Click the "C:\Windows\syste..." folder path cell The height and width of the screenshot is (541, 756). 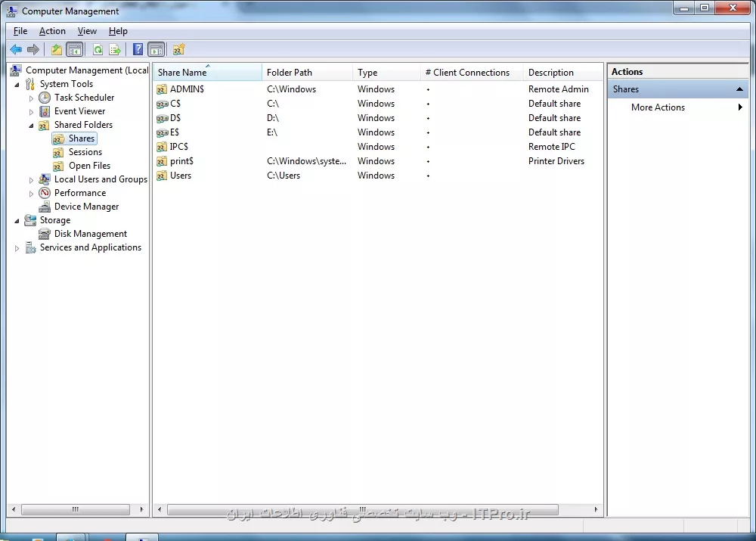pyautogui.click(x=306, y=161)
